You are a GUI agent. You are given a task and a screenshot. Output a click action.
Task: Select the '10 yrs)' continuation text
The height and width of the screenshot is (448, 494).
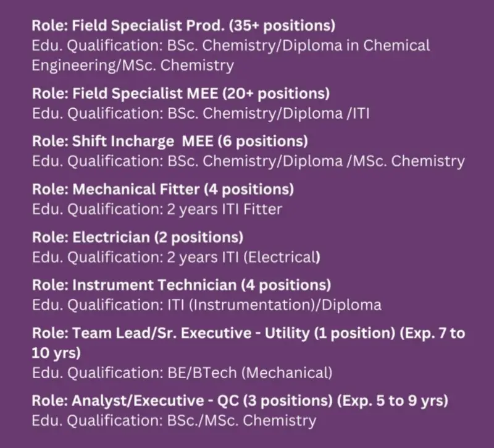[x=56, y=353]
